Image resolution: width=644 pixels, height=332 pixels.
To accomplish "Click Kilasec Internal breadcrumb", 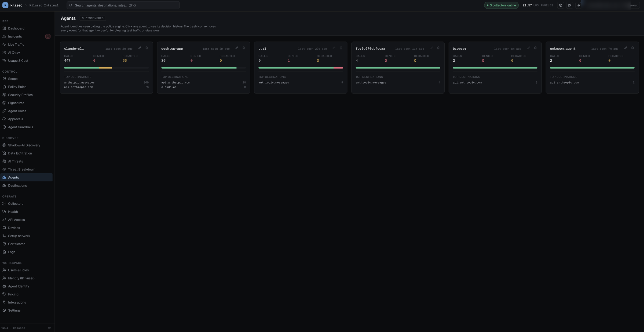I will click(44, 5).
